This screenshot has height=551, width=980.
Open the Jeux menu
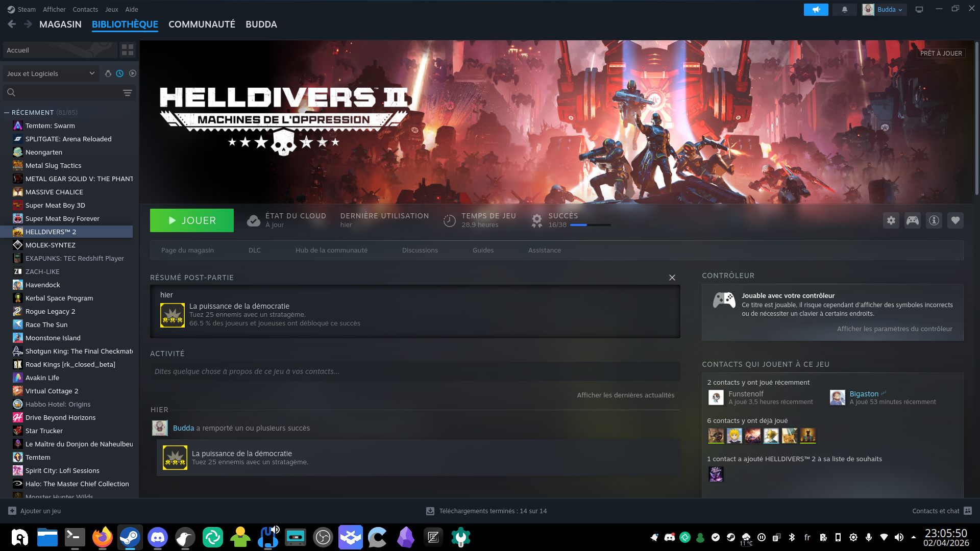[111, 10]
